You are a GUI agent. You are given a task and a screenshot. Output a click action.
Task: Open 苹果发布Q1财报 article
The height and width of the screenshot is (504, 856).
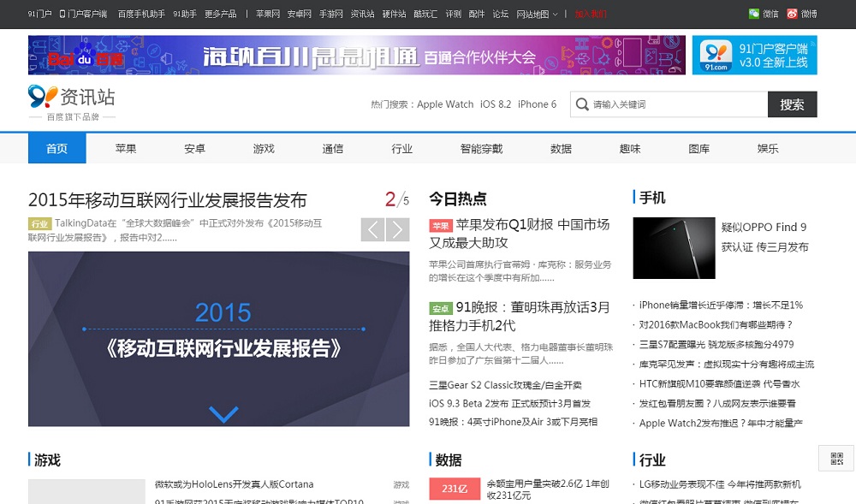pos(520,234)
